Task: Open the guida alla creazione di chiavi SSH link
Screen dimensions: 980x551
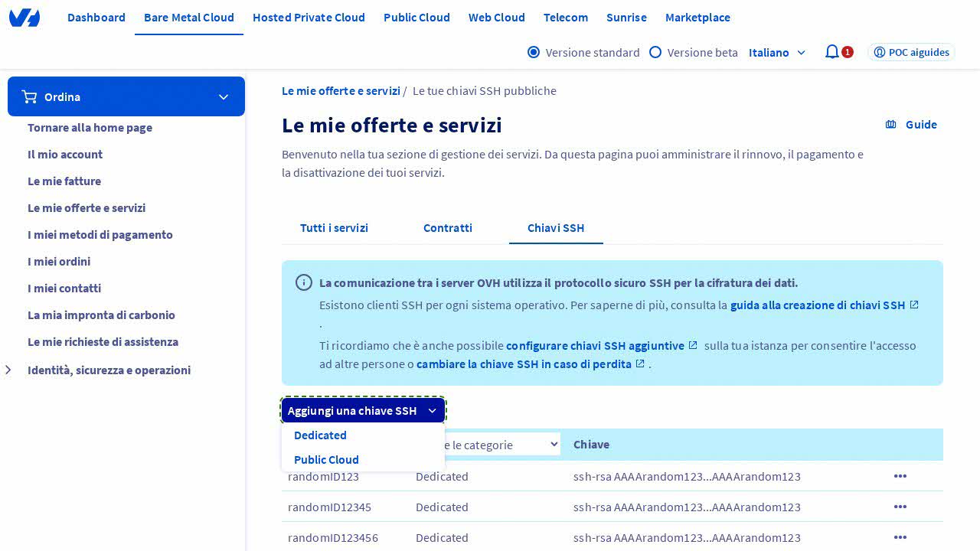Action: (817, 305)
